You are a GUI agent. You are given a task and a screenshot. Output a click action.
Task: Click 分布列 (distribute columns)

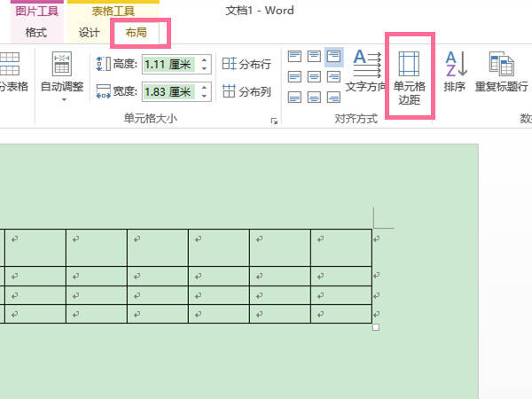point(246,91)
